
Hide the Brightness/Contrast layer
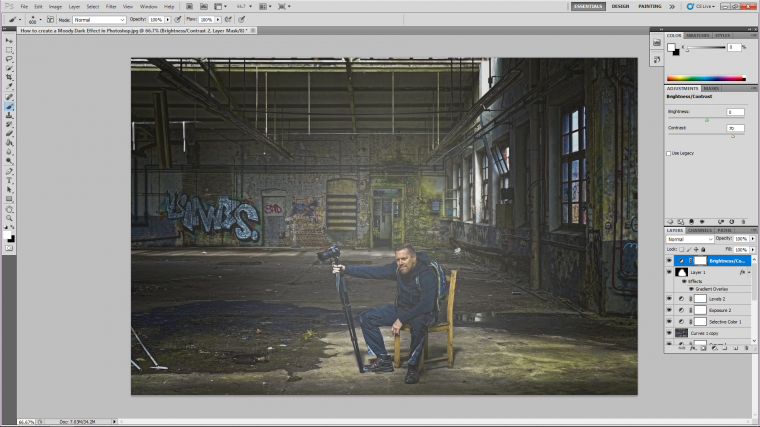(x=669, y=261)
